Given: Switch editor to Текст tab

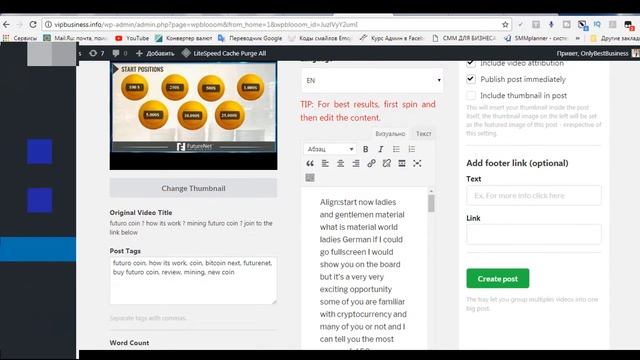Looking at the screenshot, I should tap(423, 134).
